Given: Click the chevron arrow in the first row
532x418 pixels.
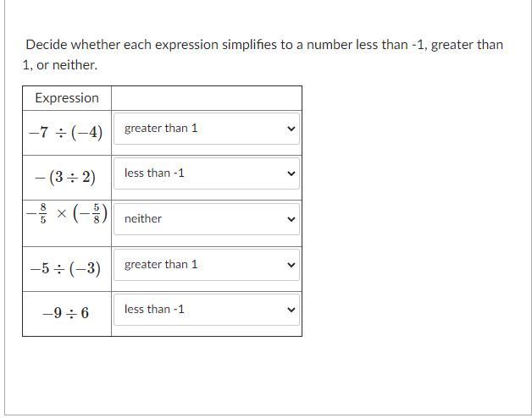Looking at the screenshot, I should click(291, 129).
